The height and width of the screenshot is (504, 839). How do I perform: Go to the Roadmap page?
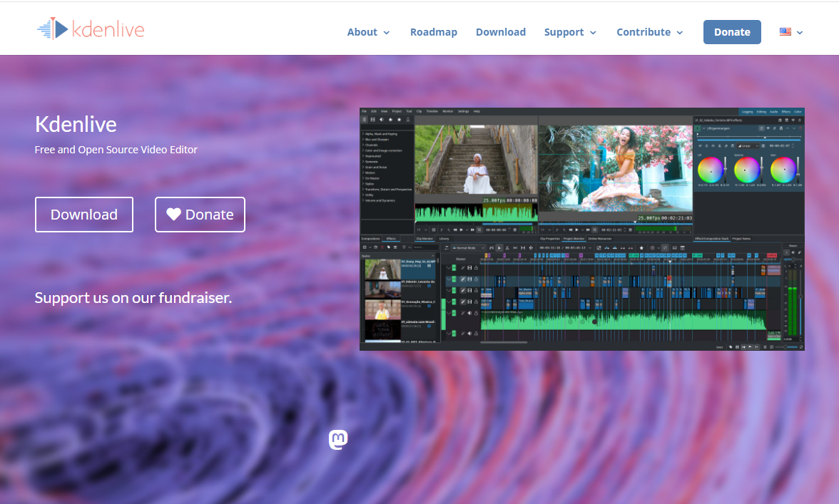(434, 32)
